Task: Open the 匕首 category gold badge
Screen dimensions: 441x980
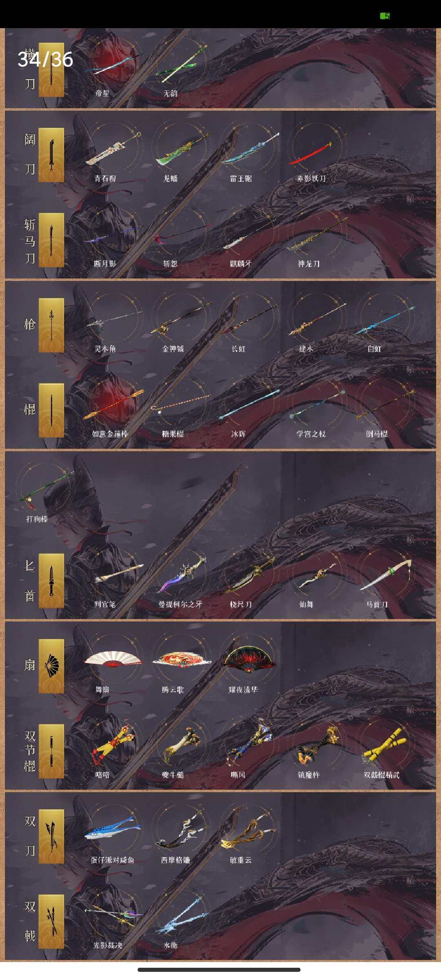Action: tap(51, 581)
